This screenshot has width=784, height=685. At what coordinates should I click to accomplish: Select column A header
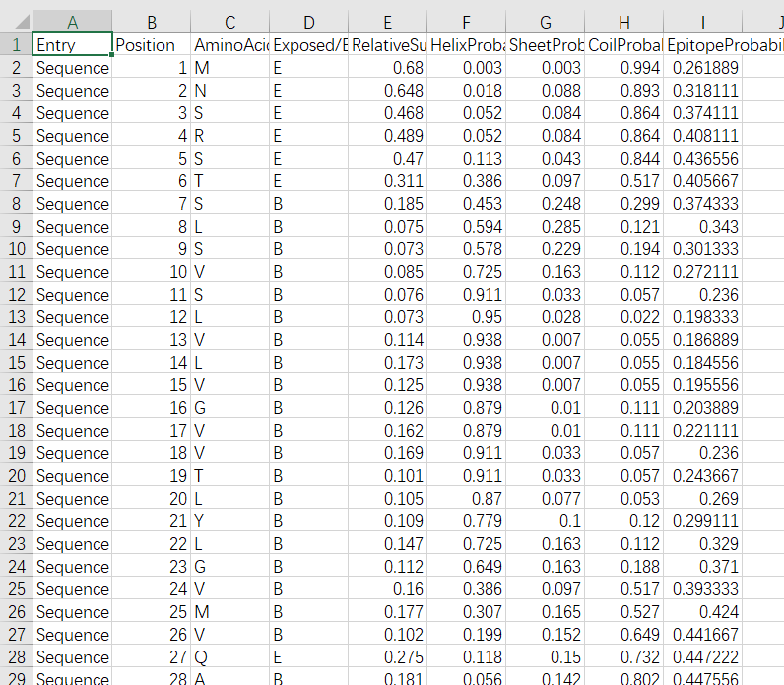tap(72, 22)
